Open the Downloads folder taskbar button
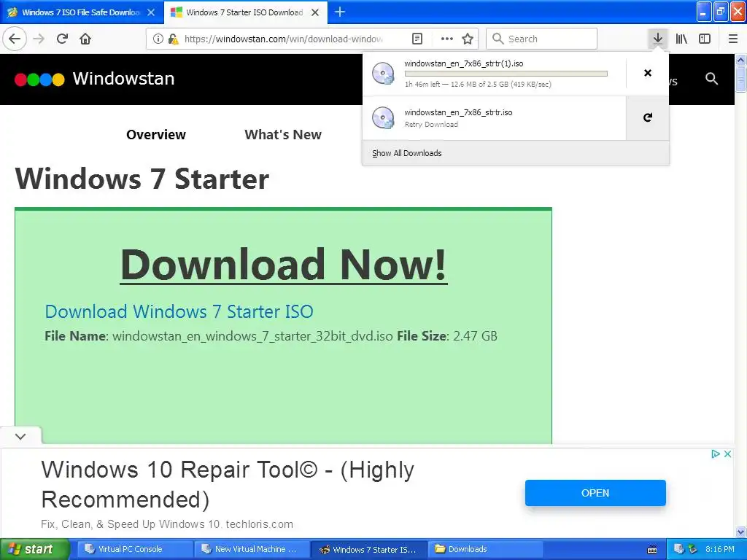The width and height of the screenshot is (747, 560). tap(485, 549)
